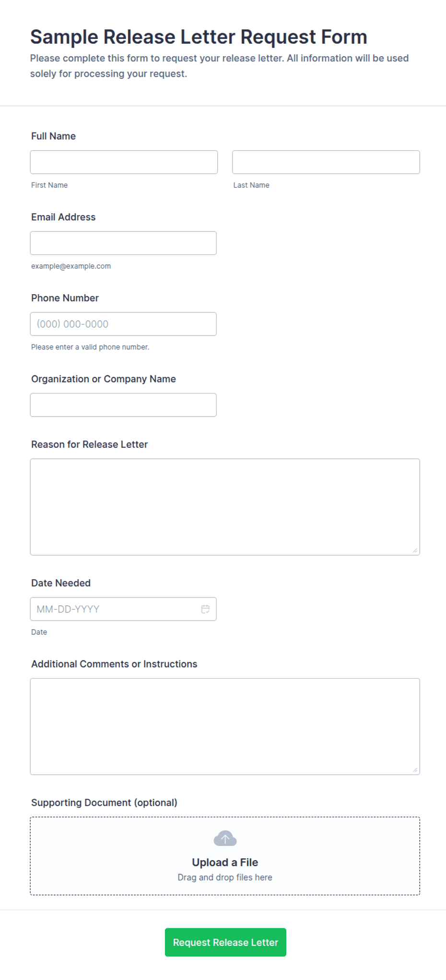Click the cloud upload icon
The width and height of the screenshot is (446, 980).
coord(225,838)
